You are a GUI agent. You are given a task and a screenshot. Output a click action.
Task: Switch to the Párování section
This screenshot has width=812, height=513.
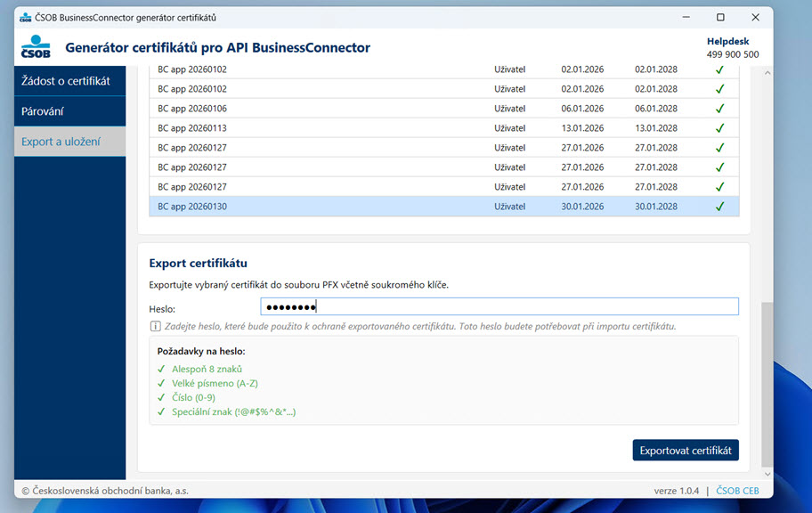(70, 111)
